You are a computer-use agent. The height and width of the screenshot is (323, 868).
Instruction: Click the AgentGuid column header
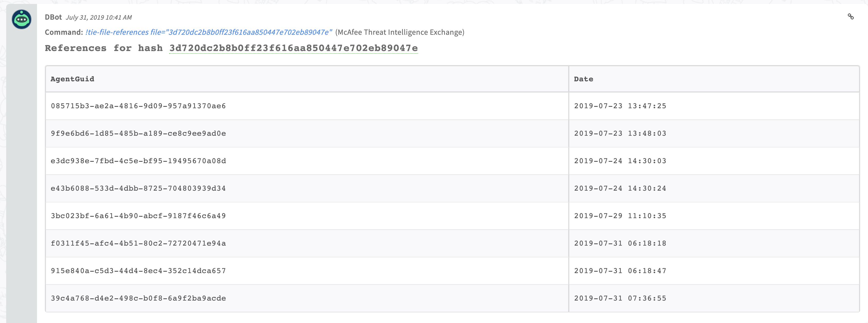(x=72, y=79)
